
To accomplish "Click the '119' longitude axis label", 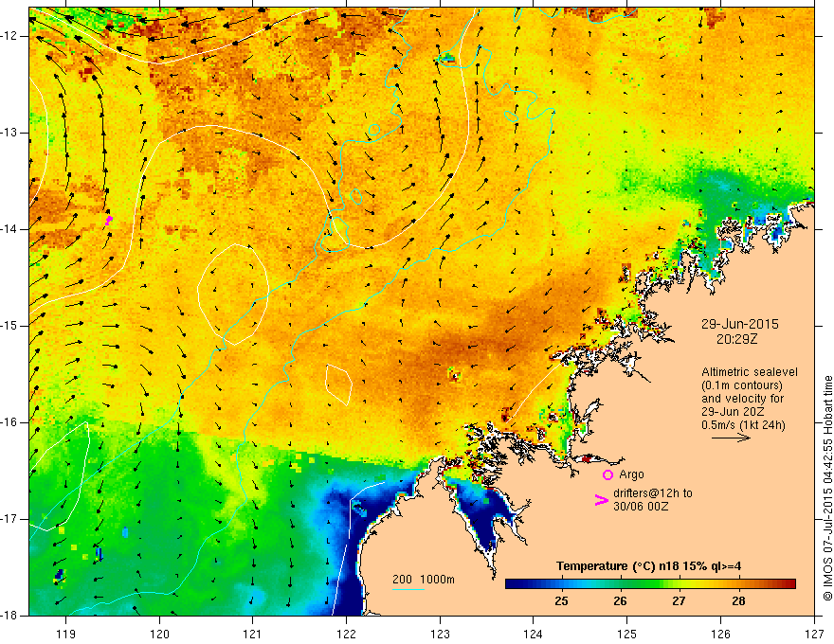I will 66,634.
